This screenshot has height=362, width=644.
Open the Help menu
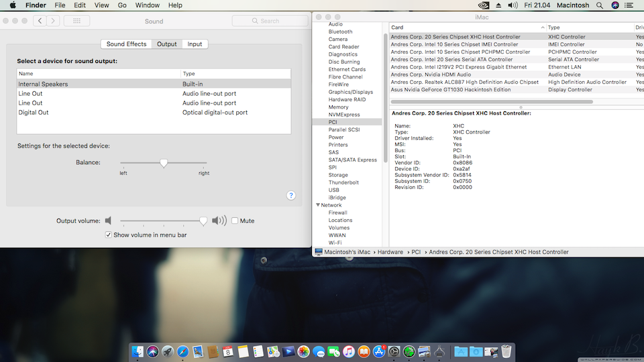pyautogui.click(x=175, y=5)
